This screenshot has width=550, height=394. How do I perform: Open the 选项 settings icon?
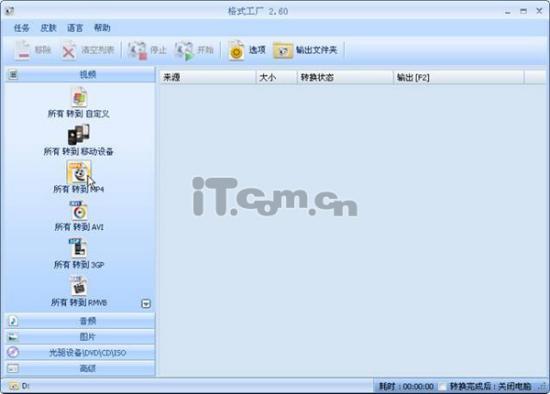click(x=236, y=51)
